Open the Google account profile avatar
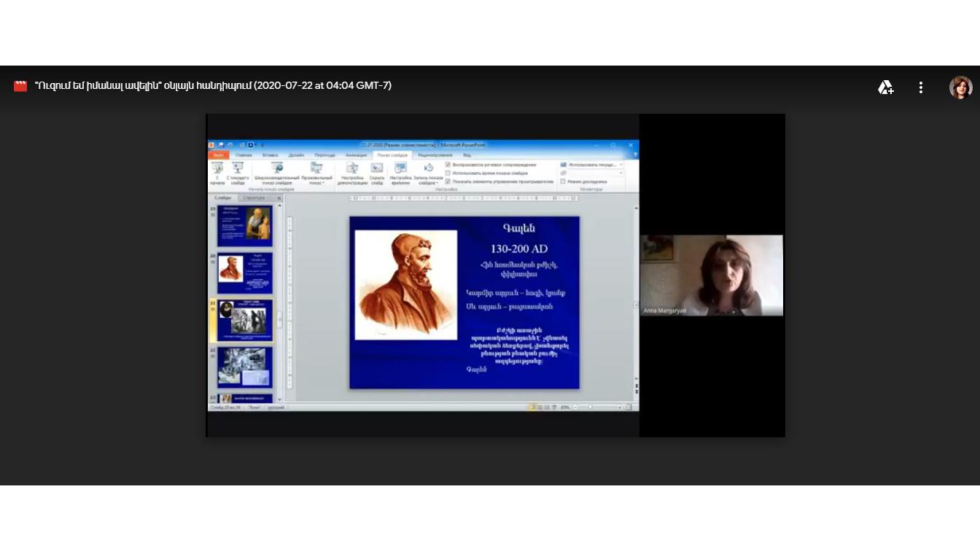The height and width of the screenshot is (551, 980). [960, 87]
